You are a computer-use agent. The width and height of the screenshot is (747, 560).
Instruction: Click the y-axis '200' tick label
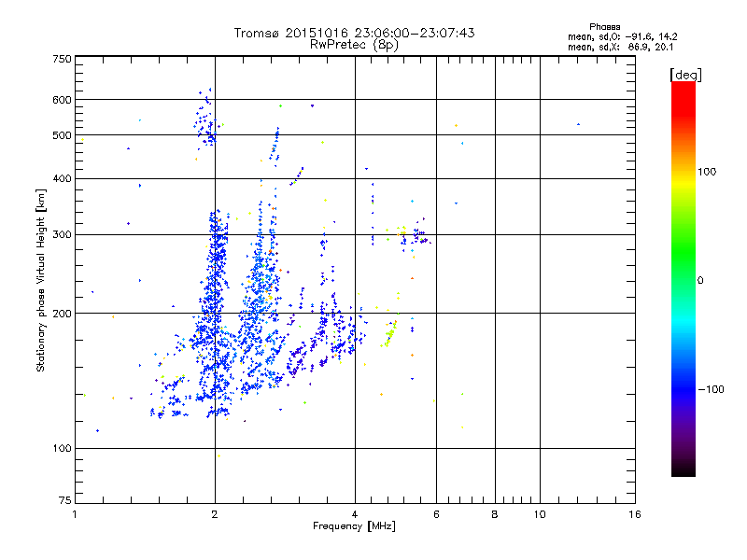point(62,314)
